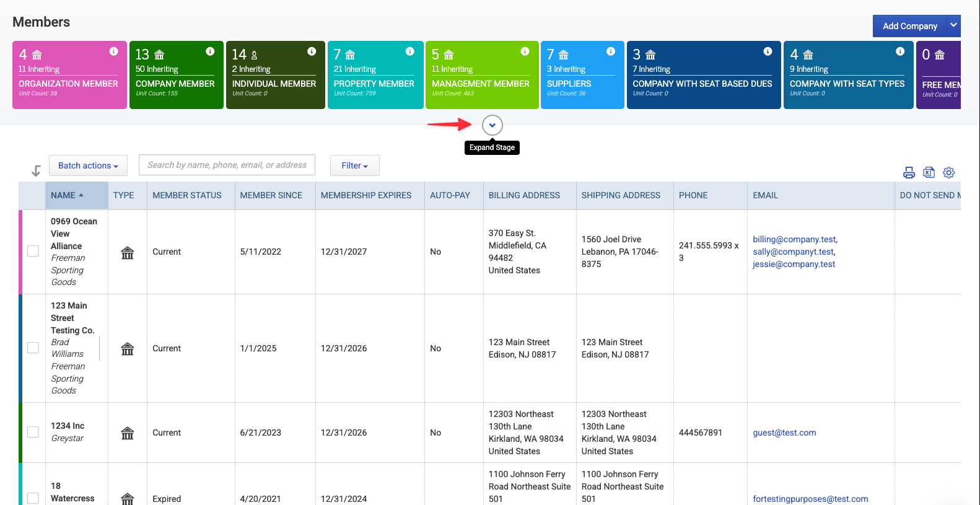Image resolution: width=980 pixels, height=505 pixels.
Task: Click info icon on Organization Member card
Action: pos(113,51)
